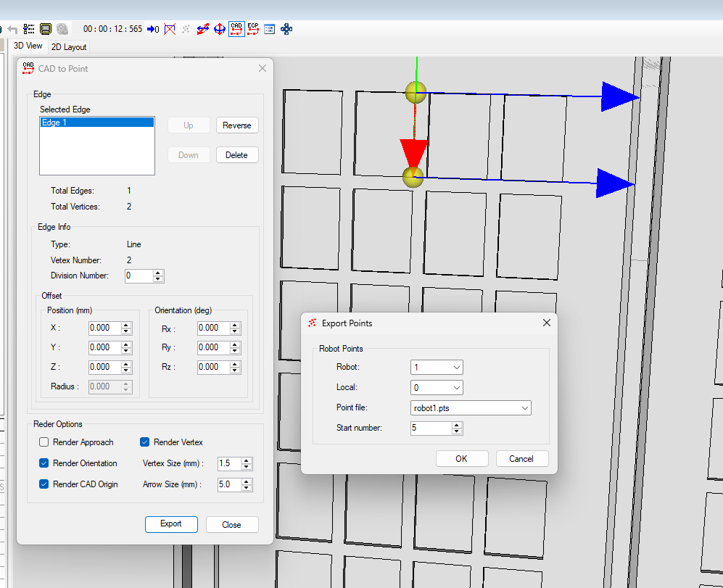Screen dimensions: 723x588
Task: Turn off Render CAD Origin checkbox
Action: (44, 484)
